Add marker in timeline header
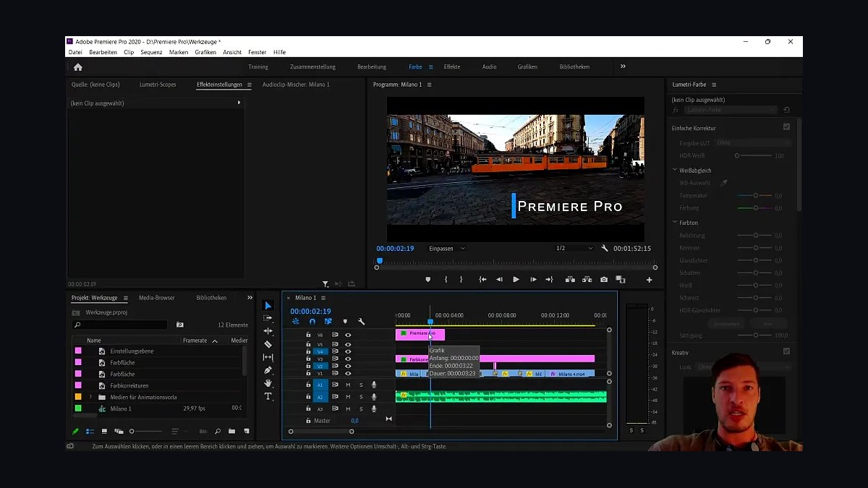The width and height of the screenshot is (868, 488). 345,322
